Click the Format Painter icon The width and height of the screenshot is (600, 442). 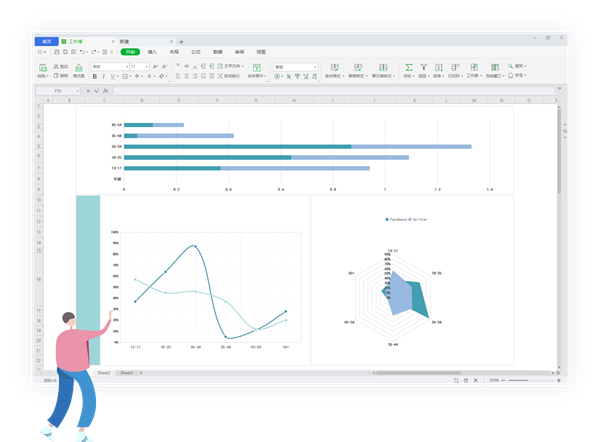pyautogui.click(x=79, y=68)
